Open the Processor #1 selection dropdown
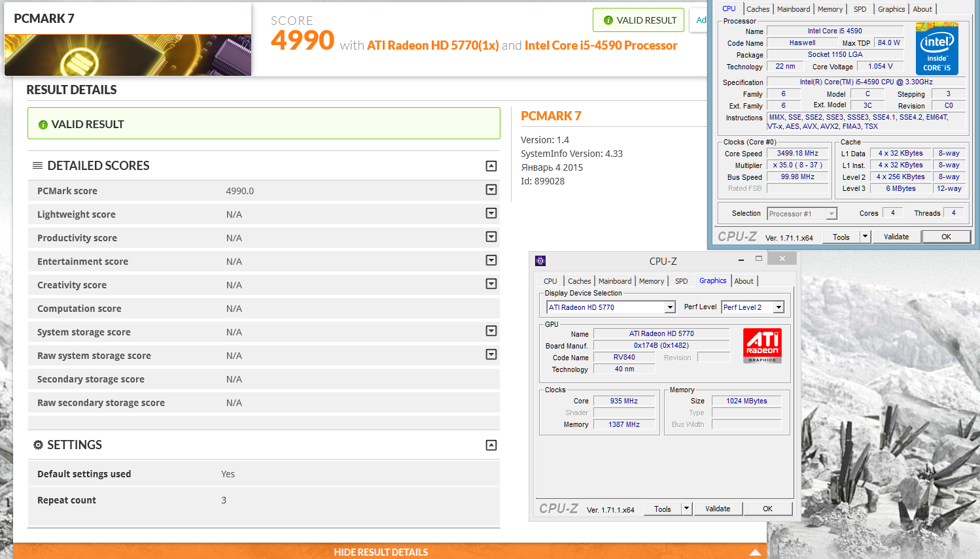 (831, 214)
